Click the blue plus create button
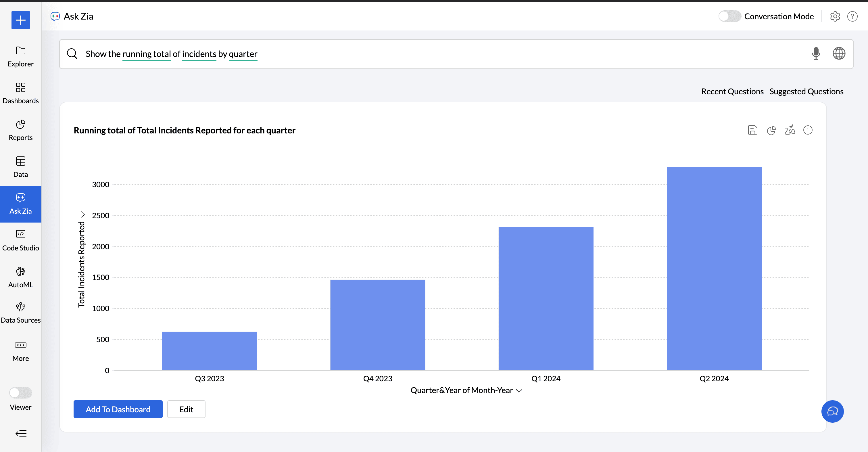This screenshot has width=868, height=452. [x=21, y=20]
